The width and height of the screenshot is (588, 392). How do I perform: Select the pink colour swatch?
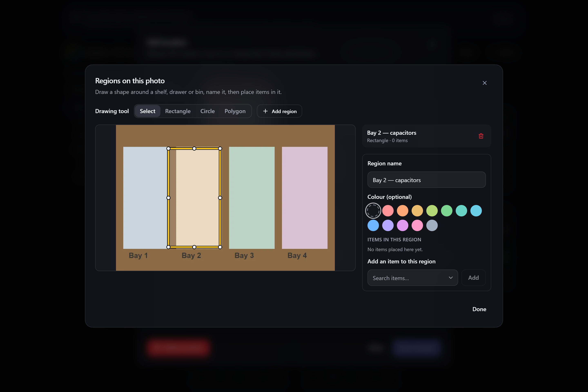pyautogui.click(x=417, y=225)
